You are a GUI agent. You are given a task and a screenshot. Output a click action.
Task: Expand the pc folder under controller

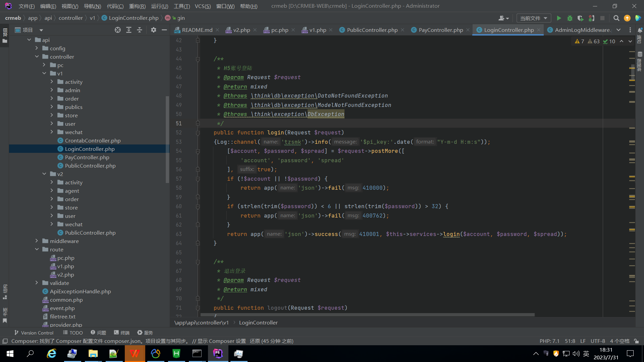[x=44, y=65]
